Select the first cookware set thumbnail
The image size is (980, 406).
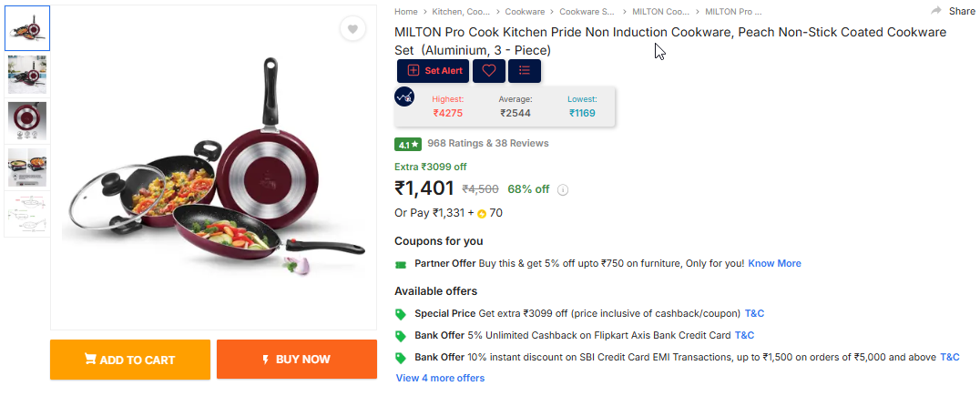[x=27, y=27]
